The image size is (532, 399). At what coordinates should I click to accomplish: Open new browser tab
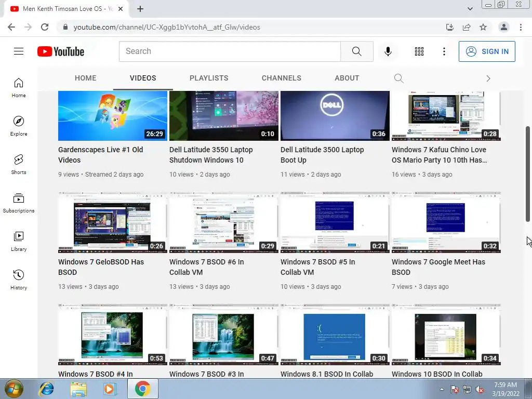[140, 9]
